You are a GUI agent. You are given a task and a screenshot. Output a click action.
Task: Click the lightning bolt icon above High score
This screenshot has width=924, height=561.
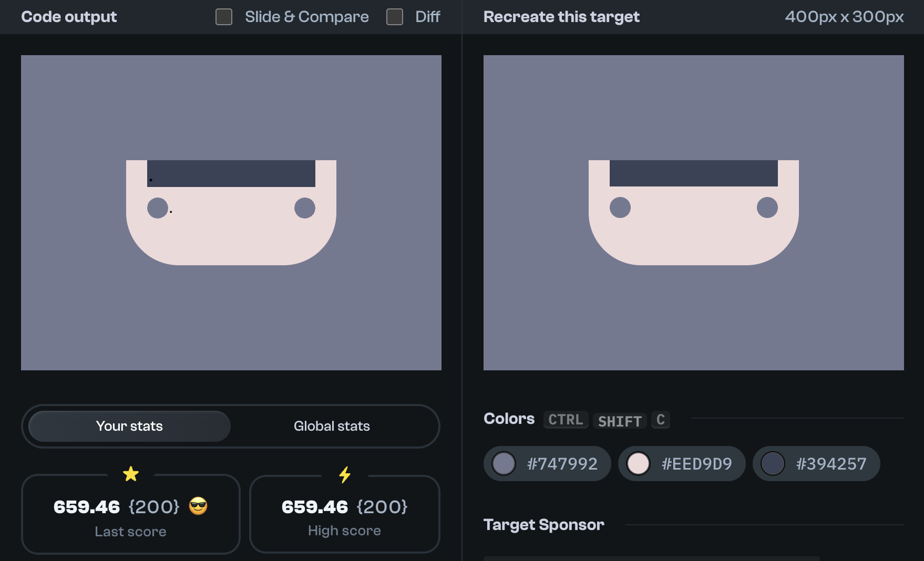pyautogui.click(x=345, y=474)
